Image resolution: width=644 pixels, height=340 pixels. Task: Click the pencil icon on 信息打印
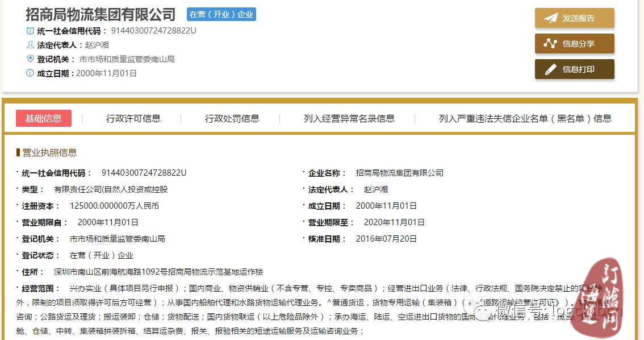point(550,69)
